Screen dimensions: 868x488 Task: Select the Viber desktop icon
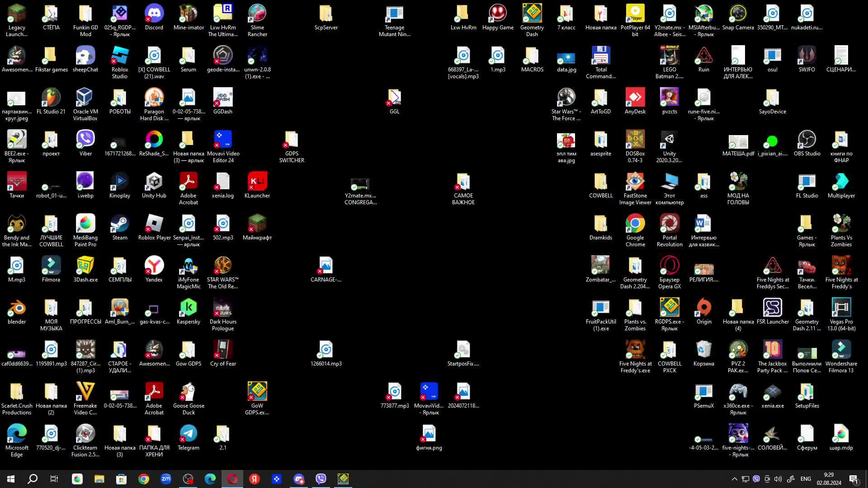coord(85,143)
